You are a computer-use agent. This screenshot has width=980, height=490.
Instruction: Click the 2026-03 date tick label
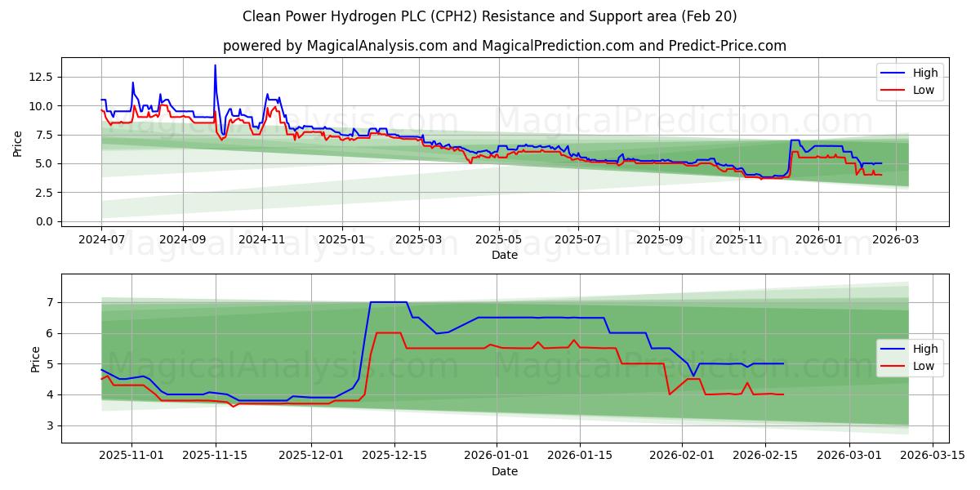pos(896,241)
